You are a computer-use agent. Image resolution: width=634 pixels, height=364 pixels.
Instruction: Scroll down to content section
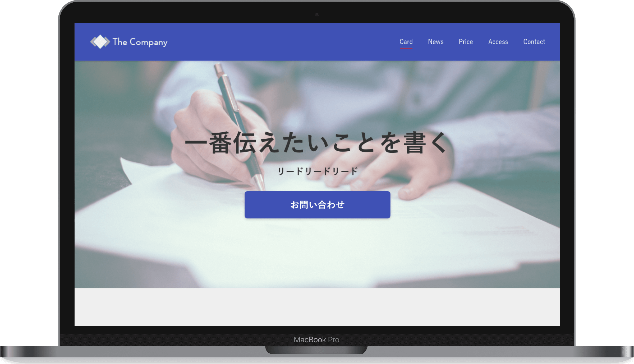pos(317,308)
